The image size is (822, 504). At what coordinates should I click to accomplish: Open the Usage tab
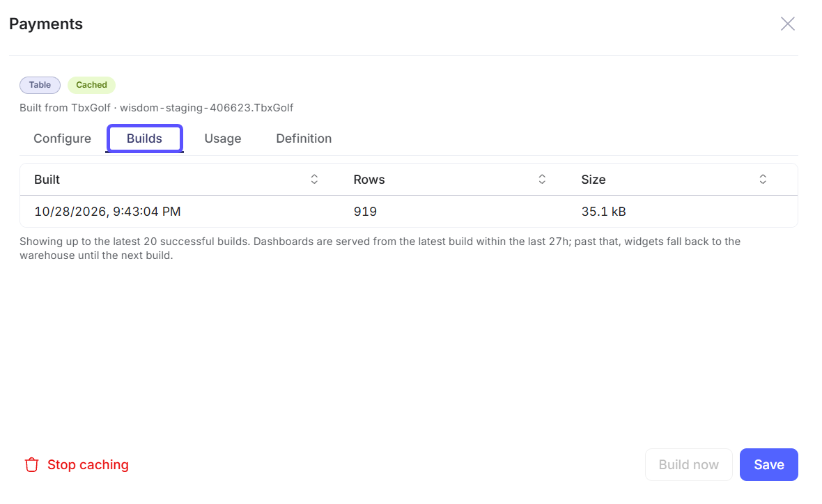(223, 139)
